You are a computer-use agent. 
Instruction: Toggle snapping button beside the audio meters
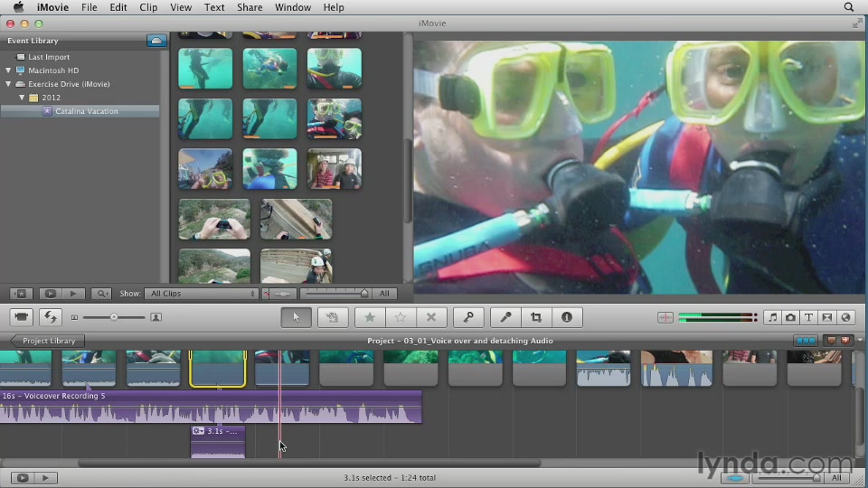click(665, 317)
